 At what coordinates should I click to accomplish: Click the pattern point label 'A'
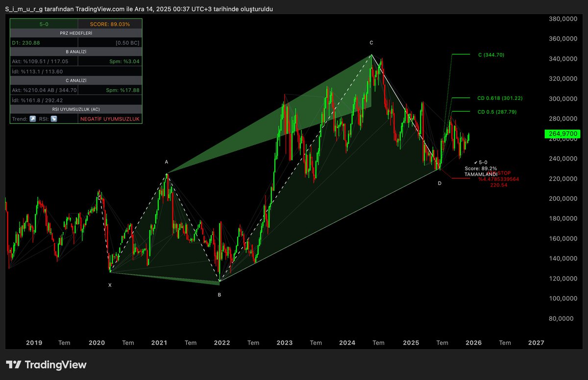(167, 162)
